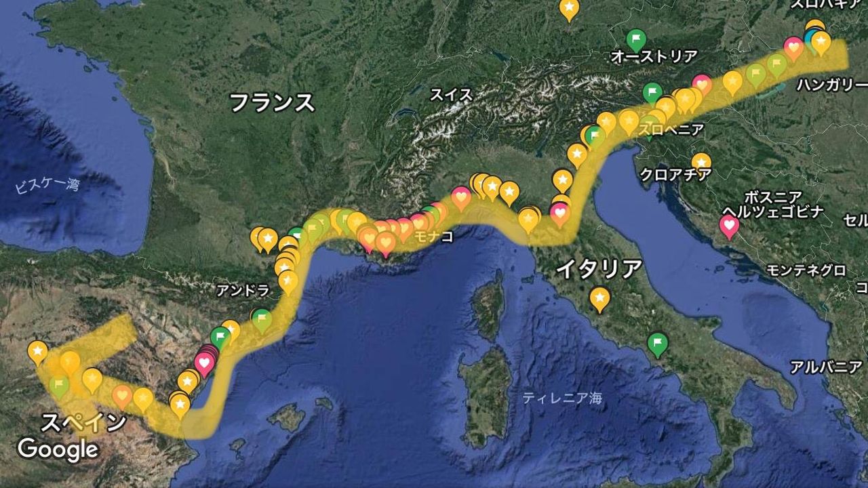Click the green flag pin in southern Italy
868x488 pixels.
point(657,344)
